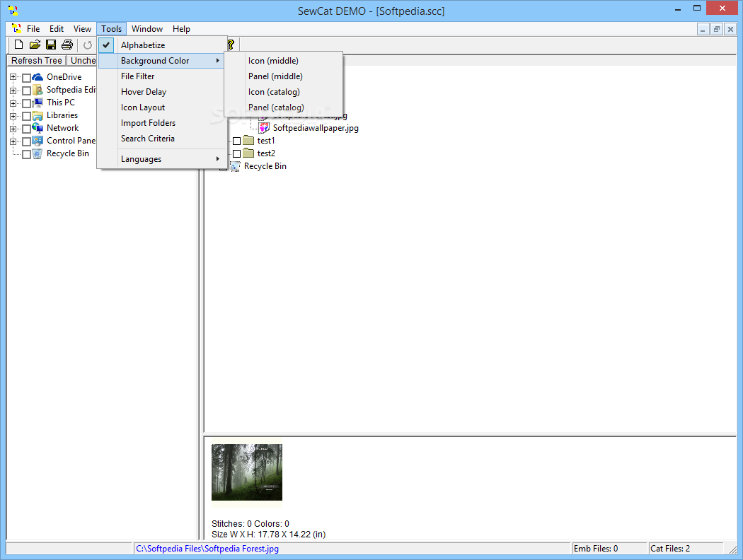Expand the Softpedia Editor tree node
Viewport: 743px width, 560px height.
(13, 90)
